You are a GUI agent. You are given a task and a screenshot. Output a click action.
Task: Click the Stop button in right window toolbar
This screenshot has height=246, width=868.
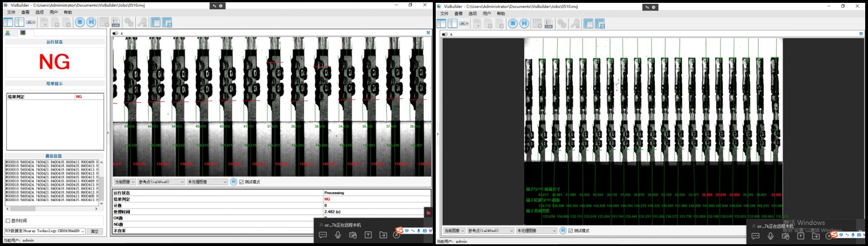coord(513,23)
